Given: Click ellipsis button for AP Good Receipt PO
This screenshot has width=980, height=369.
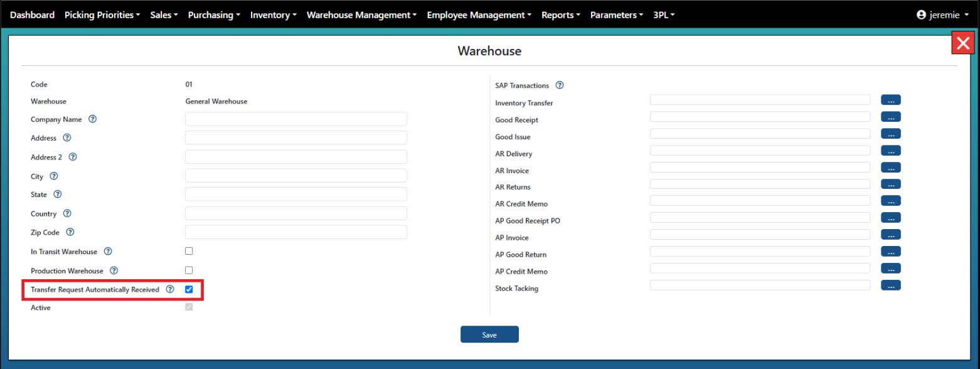Looking at the screenshot, I should (891, 218).
